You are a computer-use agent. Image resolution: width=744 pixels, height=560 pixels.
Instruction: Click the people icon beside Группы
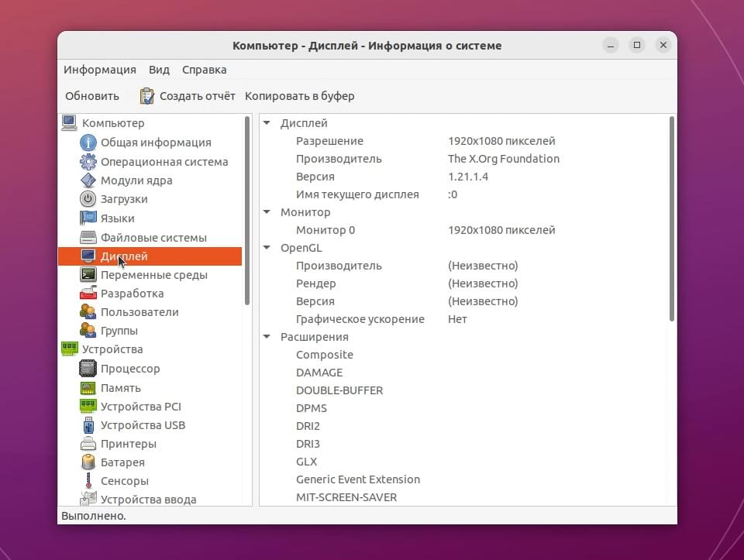coord(88,330)
